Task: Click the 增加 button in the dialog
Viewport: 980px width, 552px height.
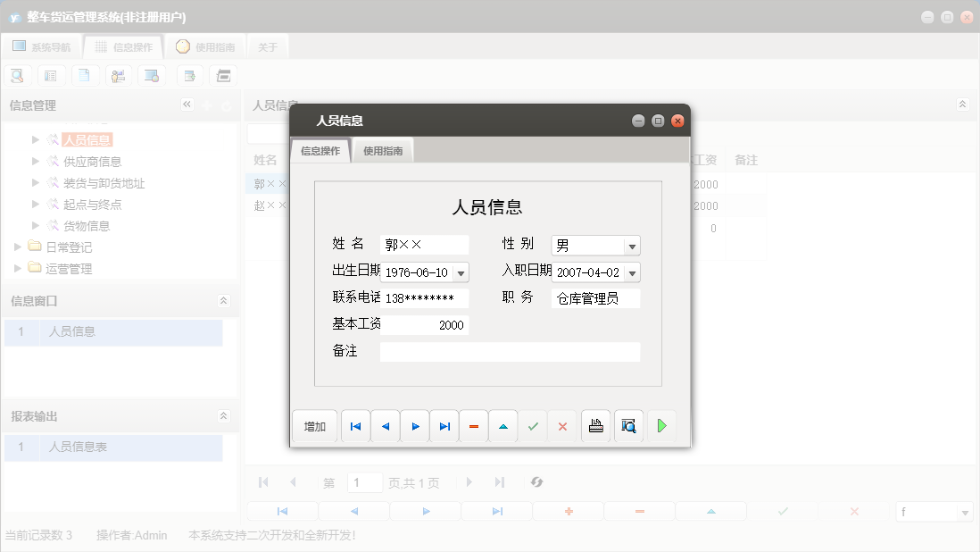Action: tap(314, 426)
